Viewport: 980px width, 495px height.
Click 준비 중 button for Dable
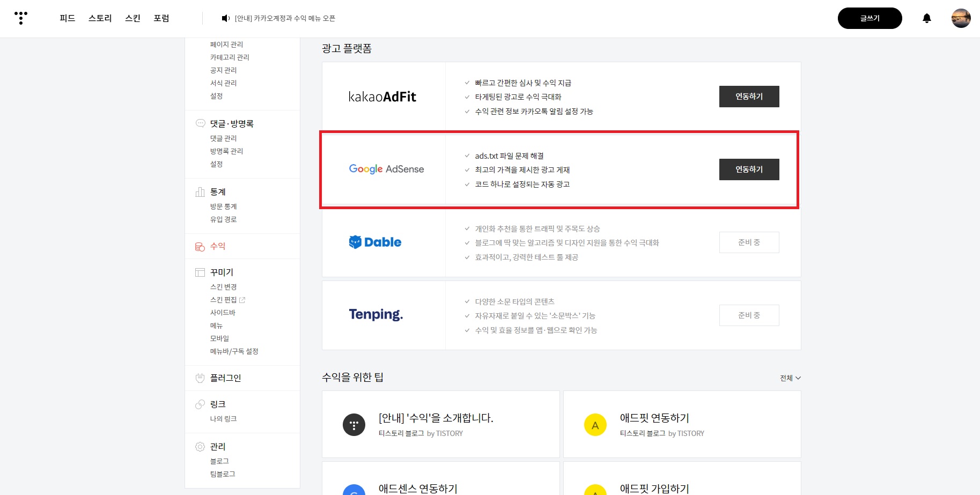pyautogui.click(x=749, y=242)
